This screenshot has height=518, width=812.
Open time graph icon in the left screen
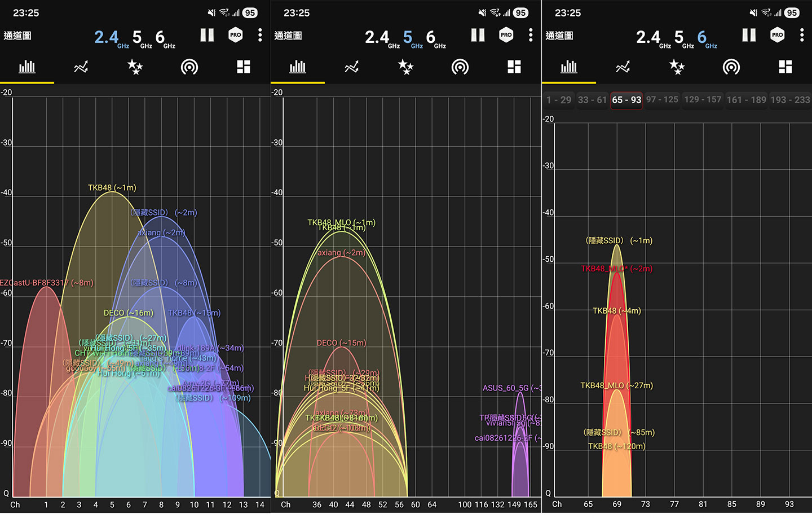pos(81,68)
